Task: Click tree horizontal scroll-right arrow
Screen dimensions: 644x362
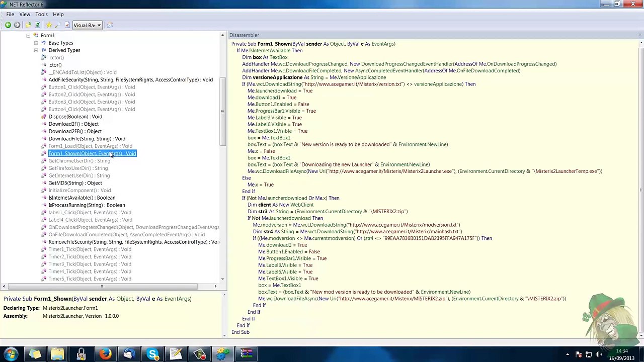Action: coord(215,287)
